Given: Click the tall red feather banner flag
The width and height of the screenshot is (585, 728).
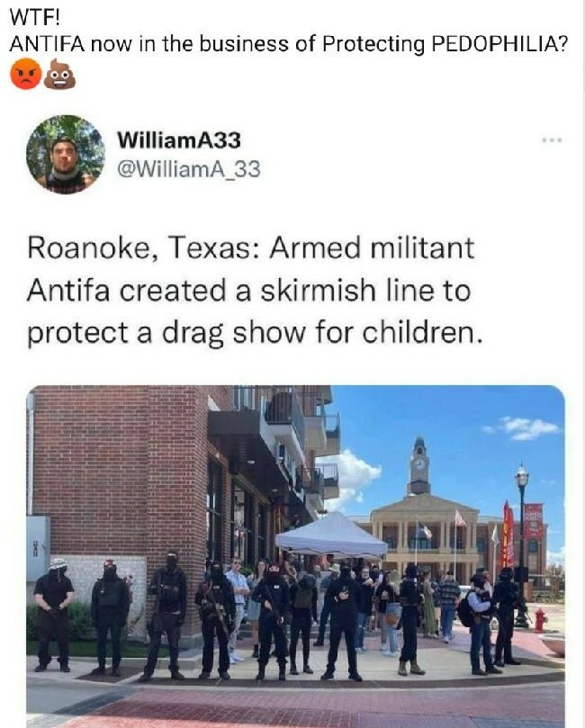Looking at the screenshot, I should tap(508, 534).
